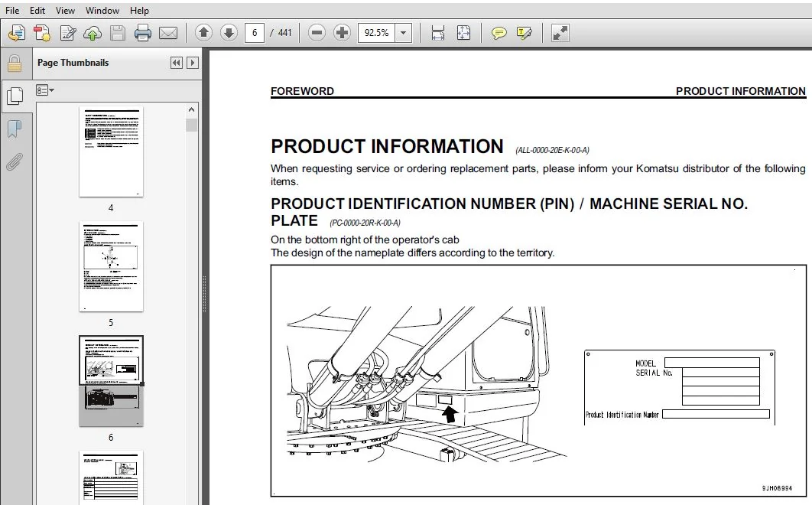
Task: Click the Save disk icon
Action: pos(118,33)
